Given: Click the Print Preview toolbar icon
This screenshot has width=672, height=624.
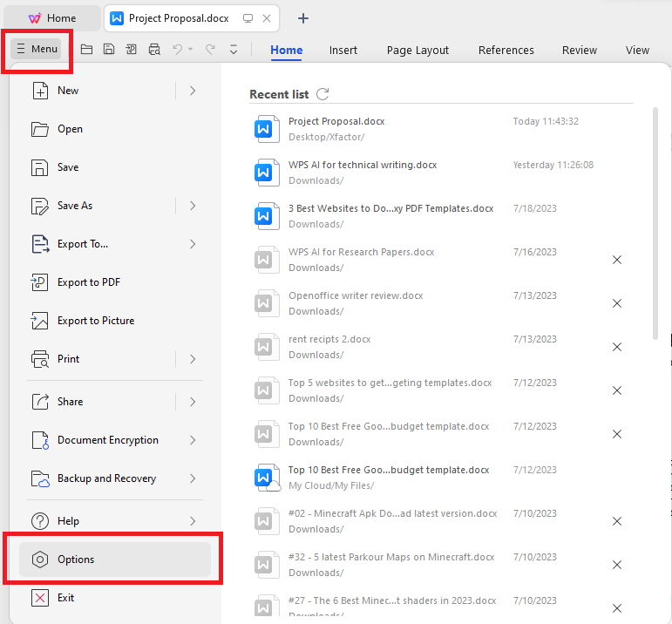Looking at the screenshot, I should click(x=154, y=50).
